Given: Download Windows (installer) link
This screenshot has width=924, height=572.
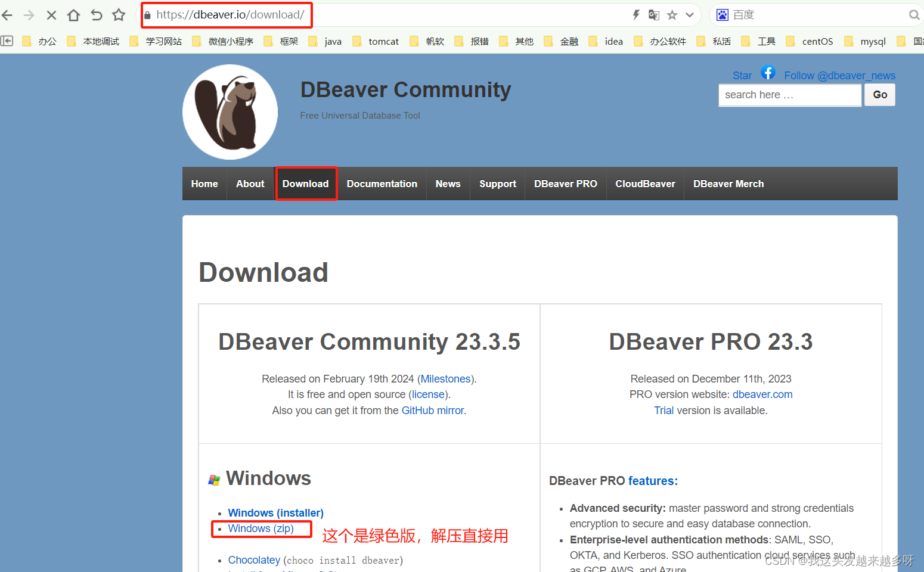Looking at the screenshot, I should point(276,513).
